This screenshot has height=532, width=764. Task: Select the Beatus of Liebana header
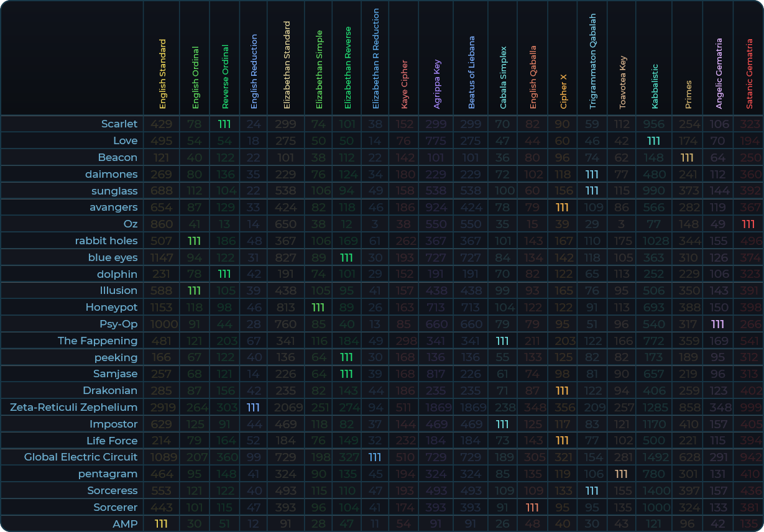click(471, 73)
